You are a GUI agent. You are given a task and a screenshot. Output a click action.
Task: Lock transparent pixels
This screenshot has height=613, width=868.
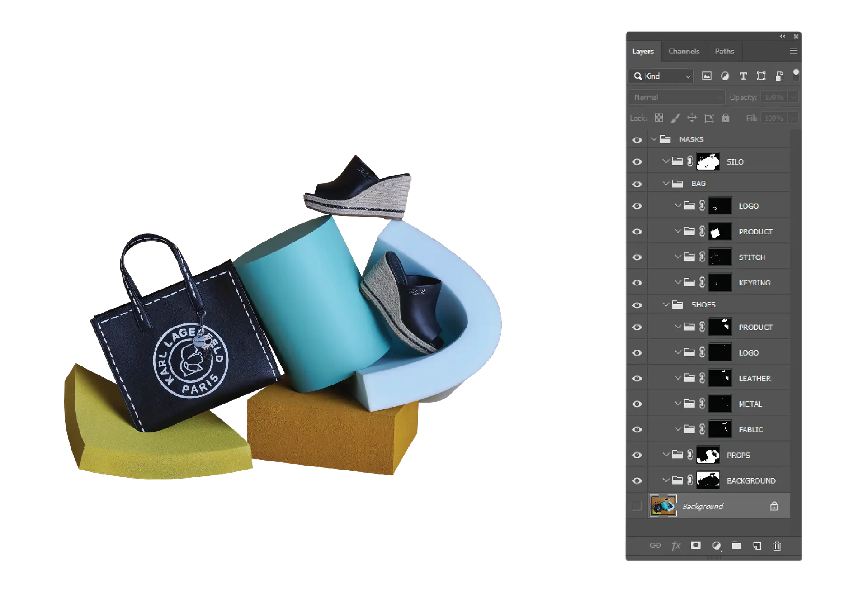(659, 118)
